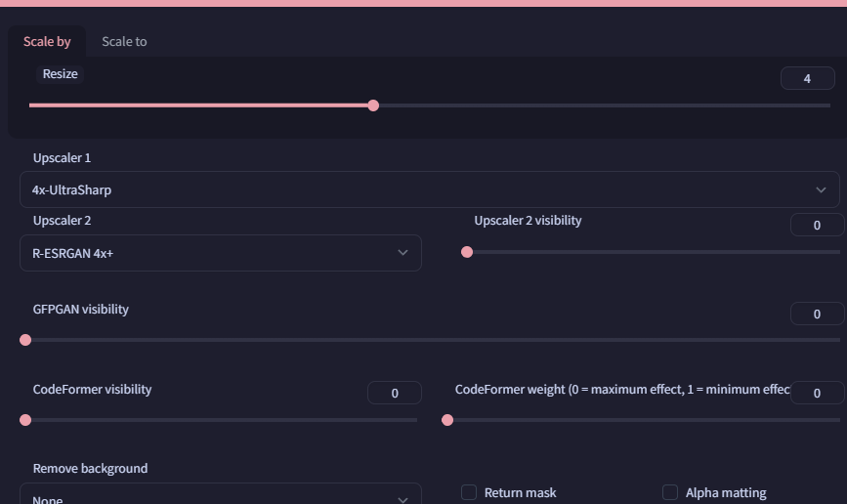This screenshot has height=504, width=847.
Task: Click the CodeFormer weight number field
Action: [817, 393]
